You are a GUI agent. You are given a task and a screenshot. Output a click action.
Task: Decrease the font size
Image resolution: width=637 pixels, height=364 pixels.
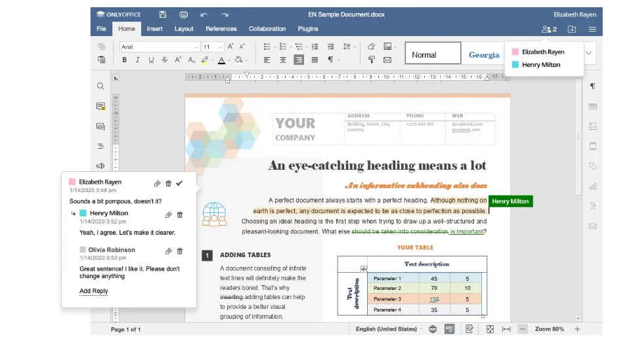pos(242,47)
